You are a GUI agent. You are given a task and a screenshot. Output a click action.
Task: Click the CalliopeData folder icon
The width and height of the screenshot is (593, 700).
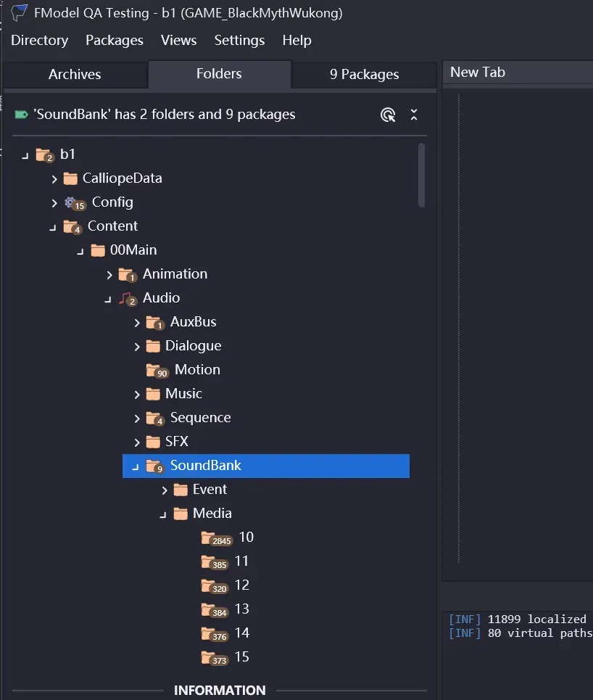click(x=70, y=178)
